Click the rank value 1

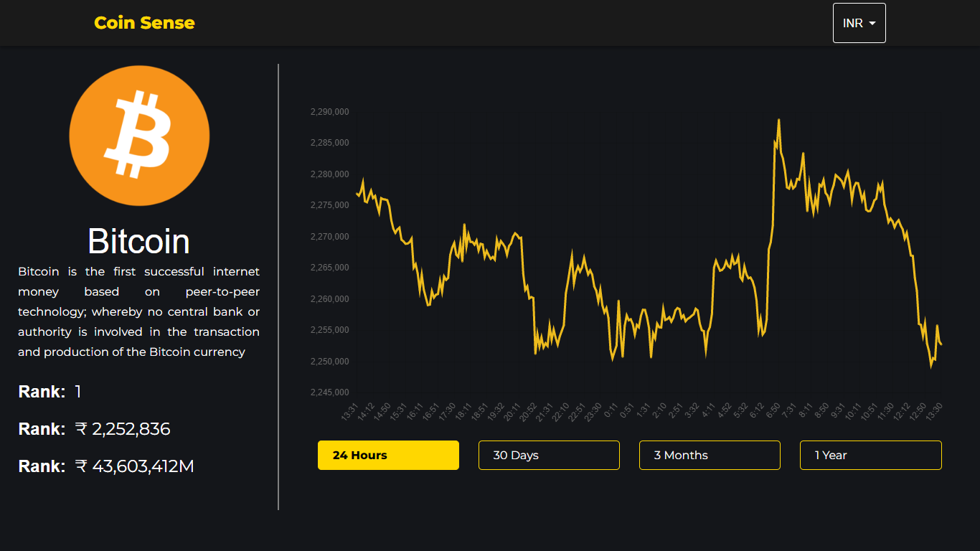click(x=78, y=392)
